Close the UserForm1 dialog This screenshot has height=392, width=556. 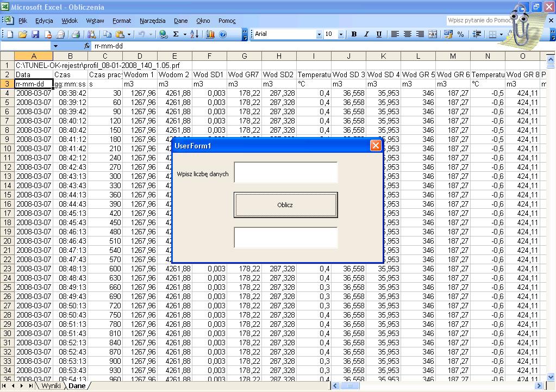pyautogui.click(x=376, y=146)
